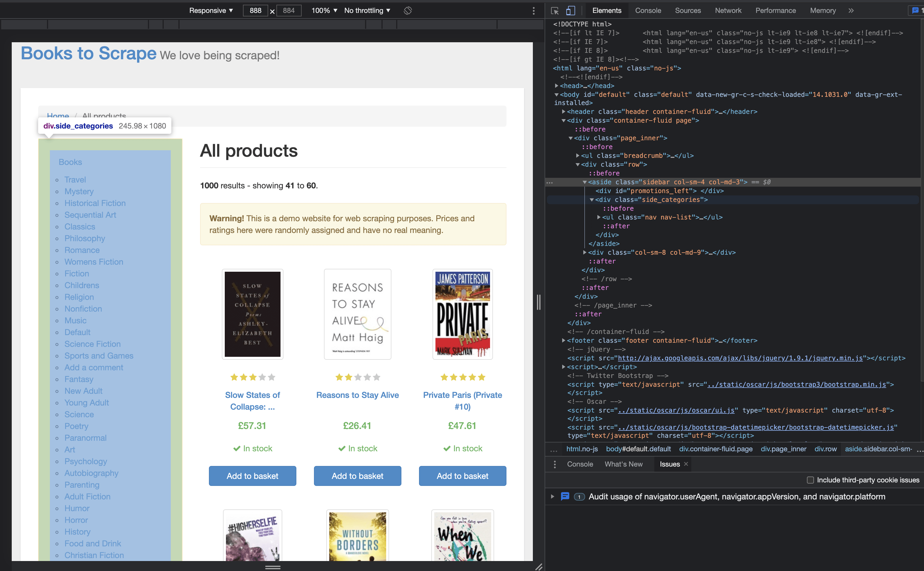Open the Travel category link
The height and width of the screenshot is (571, 924).
[x=75, y=180]
